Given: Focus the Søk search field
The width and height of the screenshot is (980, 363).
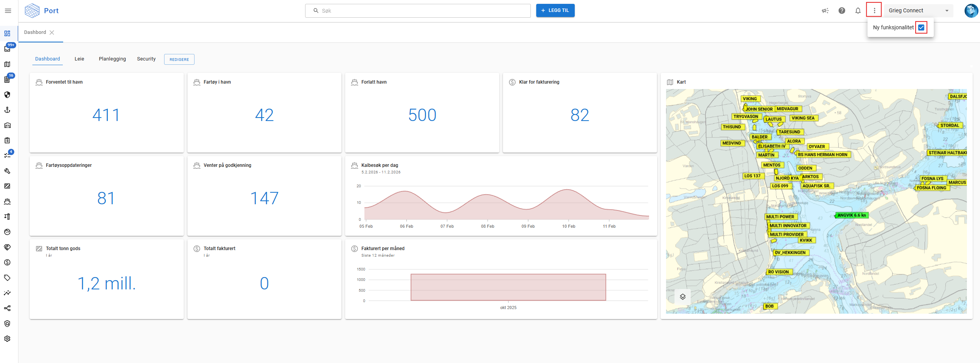Looking at the screenshot, I should pos(418,11).
